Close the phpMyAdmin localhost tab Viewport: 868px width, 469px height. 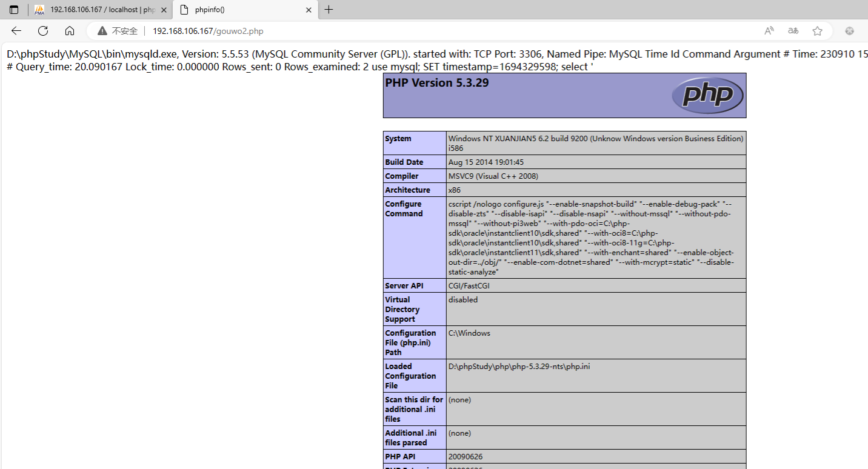pyautogui.click(x=164, y=10)
